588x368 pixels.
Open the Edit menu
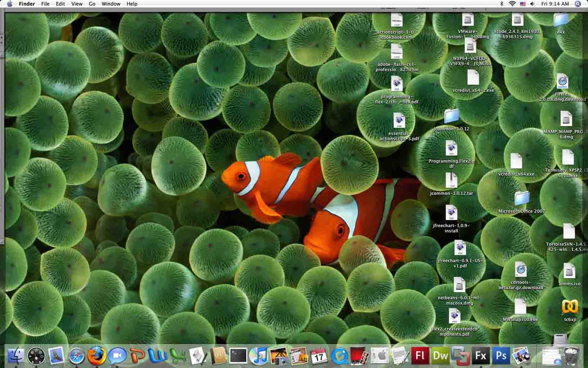point(60,4)
